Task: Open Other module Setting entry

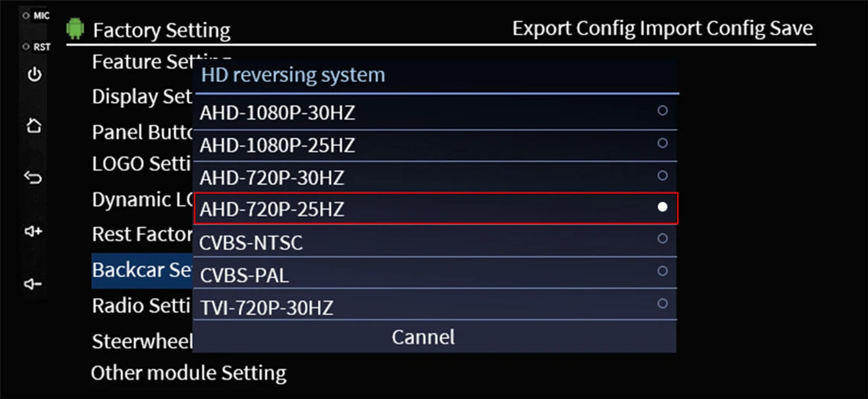Action: (x=188, y=373)
